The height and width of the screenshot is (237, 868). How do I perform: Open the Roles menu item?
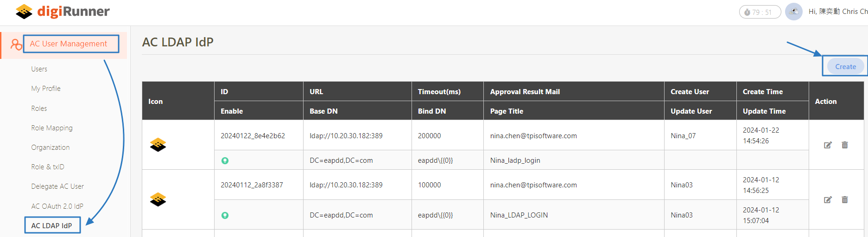pyautogui.click(x=39, y=109)
